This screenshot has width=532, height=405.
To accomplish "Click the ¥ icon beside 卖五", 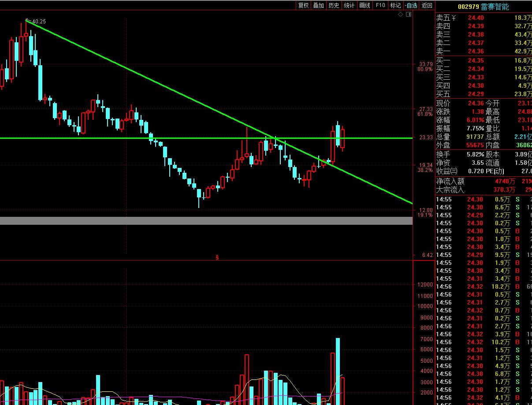I will [x=454, y=18].
